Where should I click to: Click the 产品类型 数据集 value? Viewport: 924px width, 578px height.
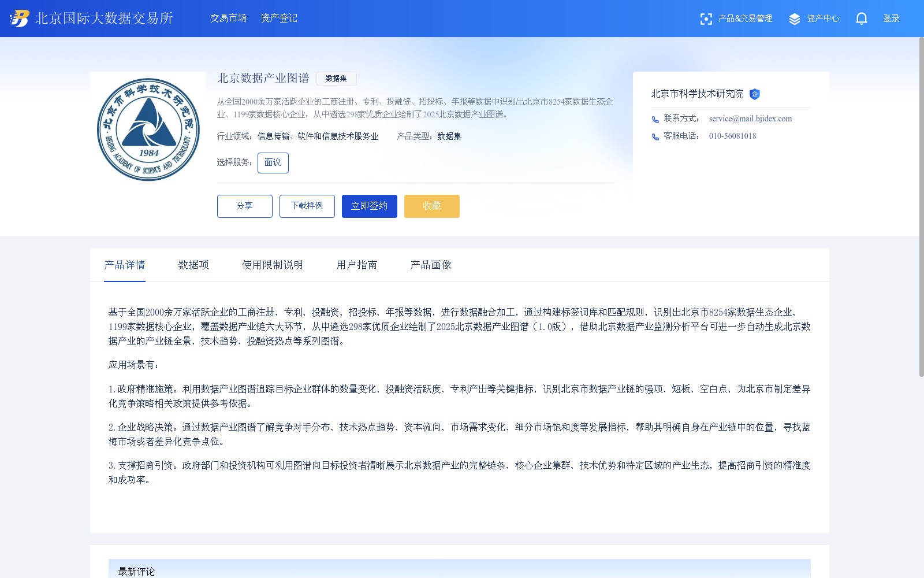pos(449,136)
